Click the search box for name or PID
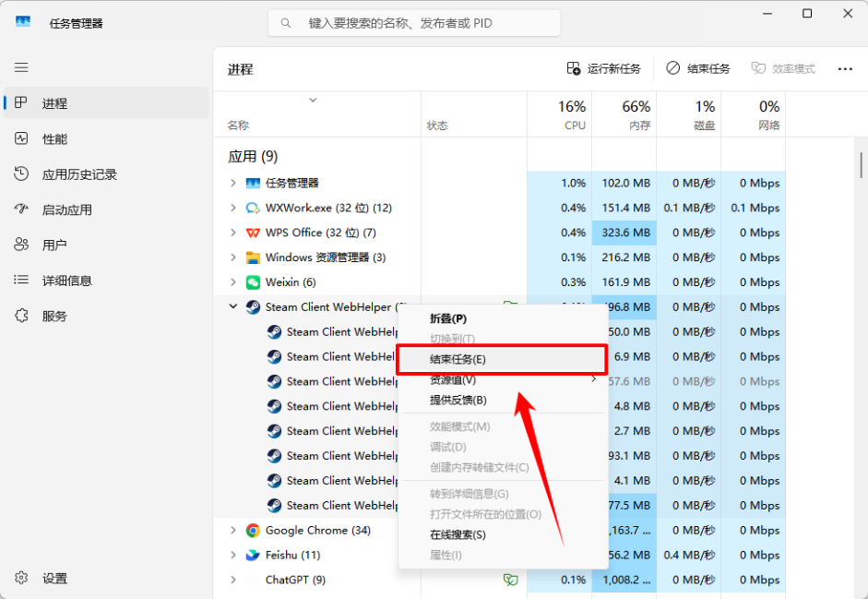The width and height of the screenshot is (868, 599). (x=414, y=23)
